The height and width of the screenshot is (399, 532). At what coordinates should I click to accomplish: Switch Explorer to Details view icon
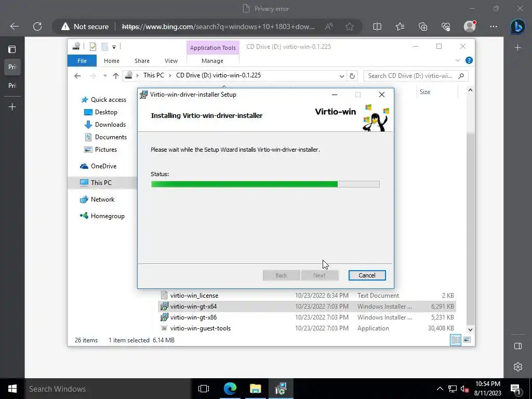pyautogui.click(x=456, y=340)
